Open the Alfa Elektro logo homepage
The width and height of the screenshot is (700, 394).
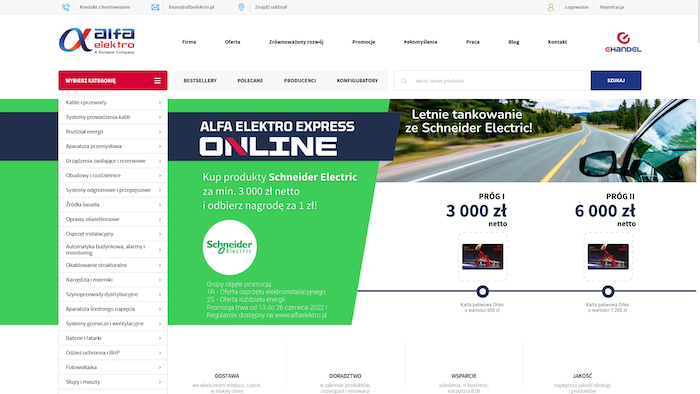coord(97,41)
